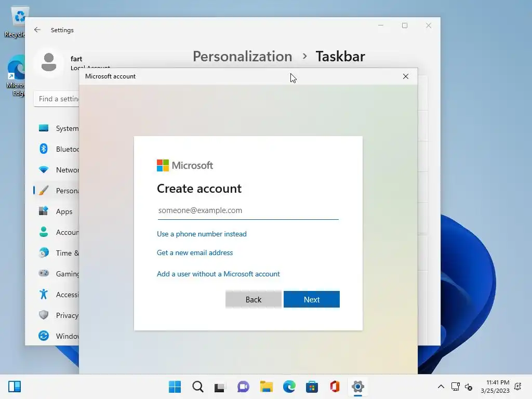Show hidden icons in the system tray
532x399 pixels.
(x=441, y=387)
